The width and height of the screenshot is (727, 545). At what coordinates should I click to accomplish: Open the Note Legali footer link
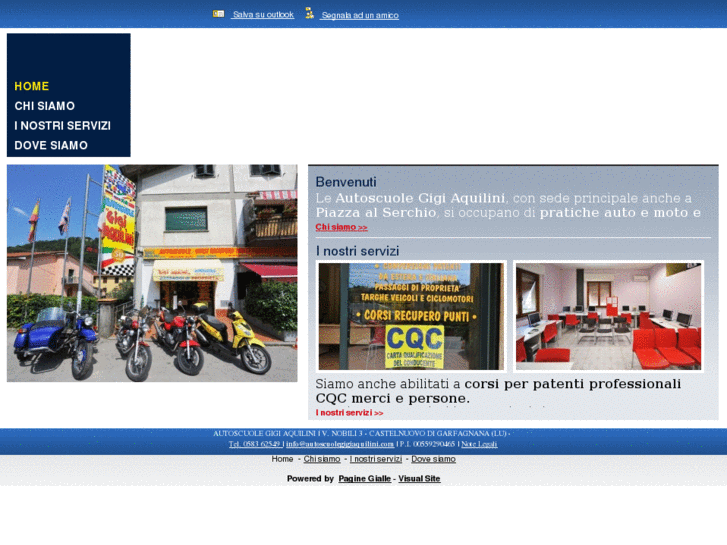pyautogui.click(x=479, y=444)
